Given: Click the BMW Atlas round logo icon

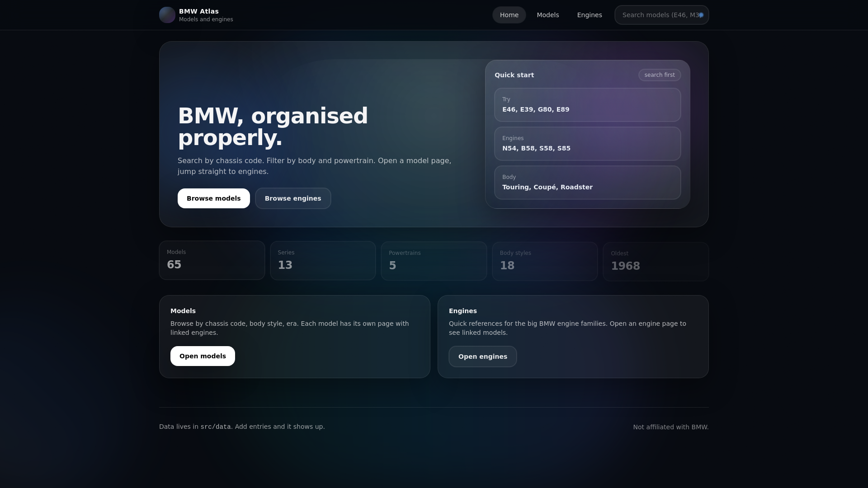Looking at the screenshot, I should [167, 15].
